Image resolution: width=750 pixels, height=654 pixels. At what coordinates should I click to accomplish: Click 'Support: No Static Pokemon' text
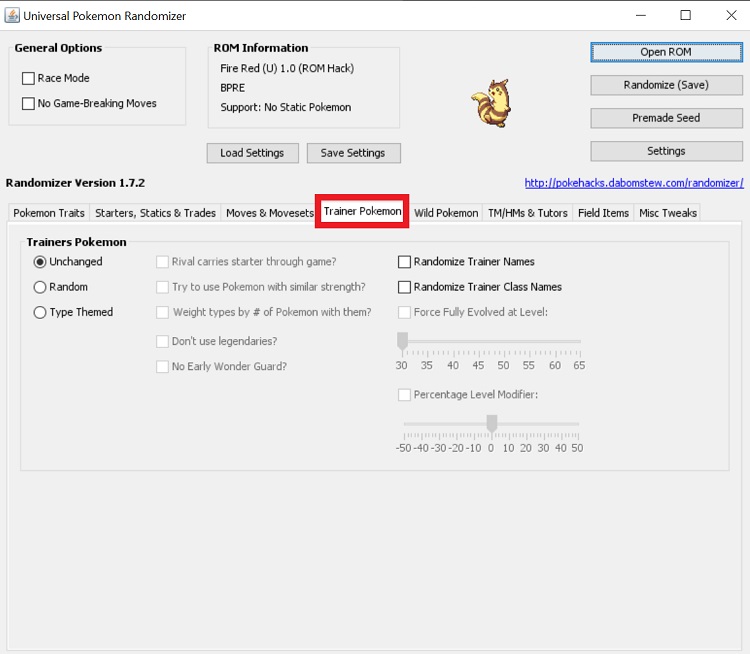pyautogui.click(x=286, y=107)
